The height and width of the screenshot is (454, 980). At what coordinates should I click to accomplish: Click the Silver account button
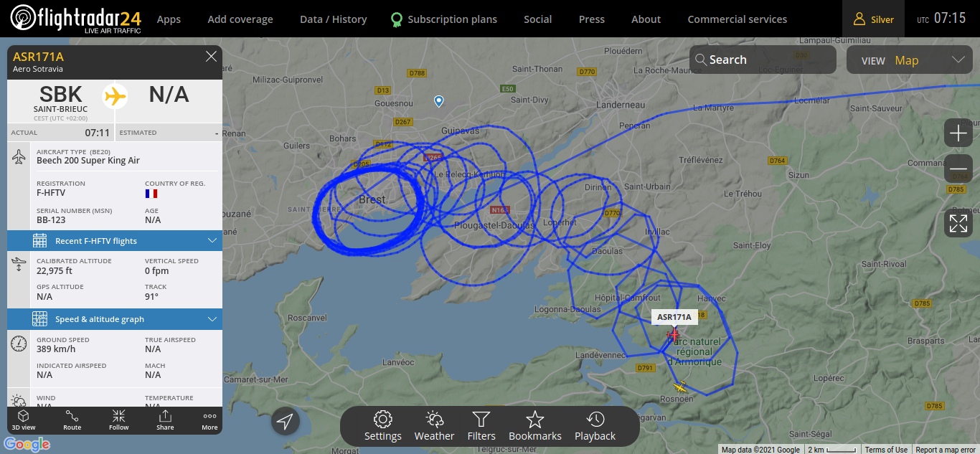pyautogui.click(x=873, y=19)
